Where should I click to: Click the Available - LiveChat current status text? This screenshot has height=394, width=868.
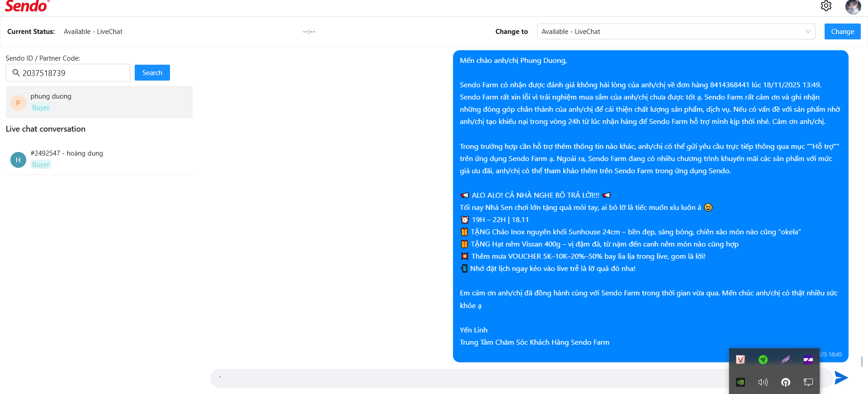[x=93, y=32]
